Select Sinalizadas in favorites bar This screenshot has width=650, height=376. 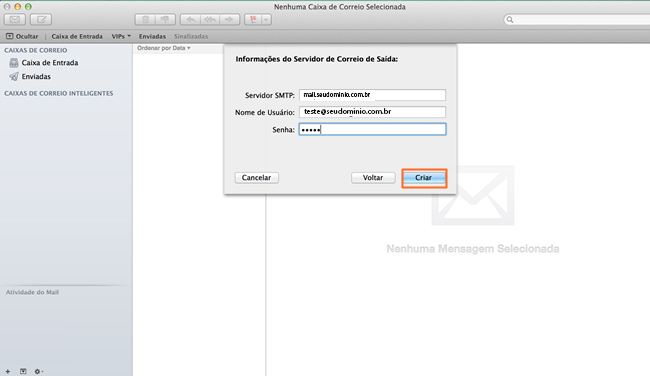tap(191, 36)
